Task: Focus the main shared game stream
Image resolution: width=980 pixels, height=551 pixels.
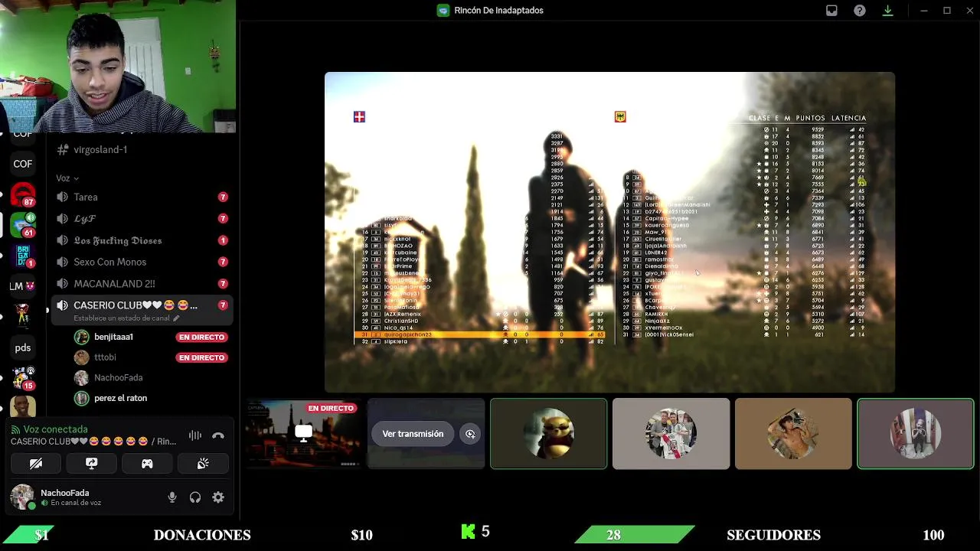Action: click(609, 232)
